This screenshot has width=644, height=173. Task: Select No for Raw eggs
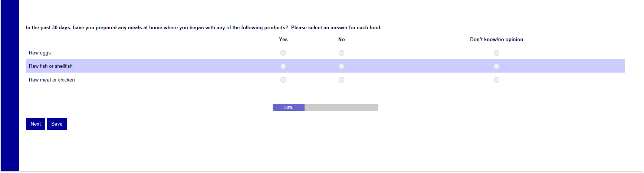coord(341,53)
